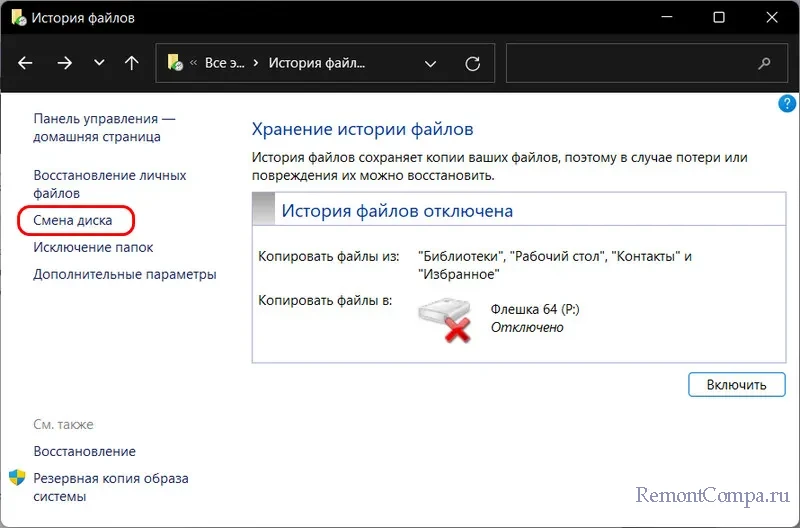Open the recent locations dropdown chevron

coord(98,63)
